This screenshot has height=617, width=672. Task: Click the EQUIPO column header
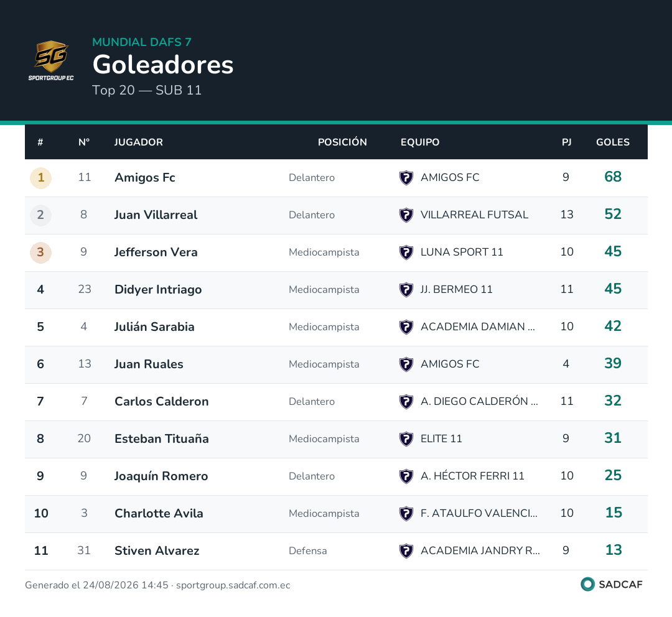(x=420, y=142)
